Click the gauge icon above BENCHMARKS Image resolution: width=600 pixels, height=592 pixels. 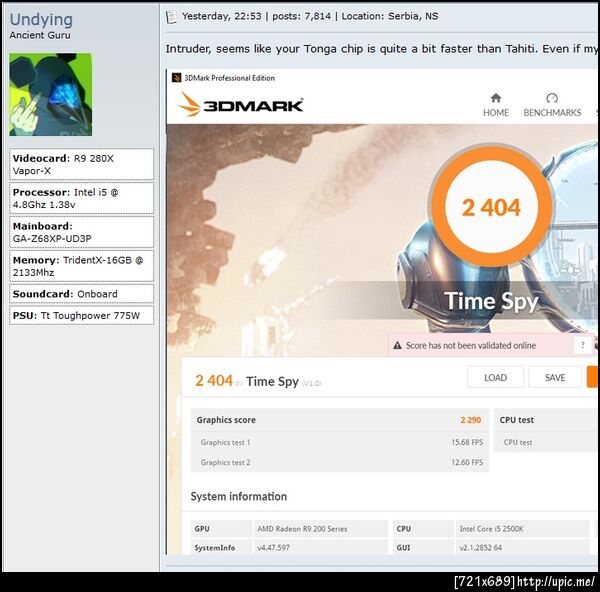pos(552,98)
